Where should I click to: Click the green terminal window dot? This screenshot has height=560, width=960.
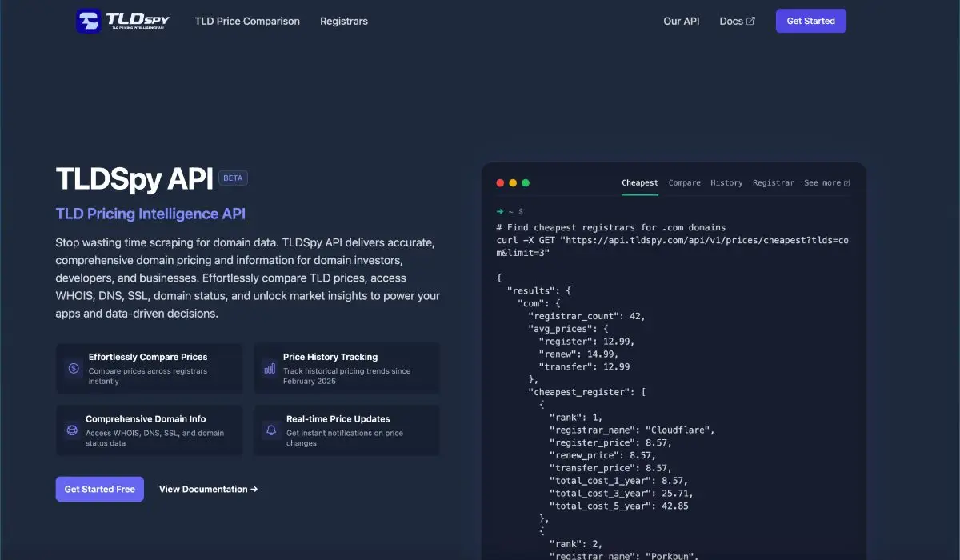coord(526,183)
